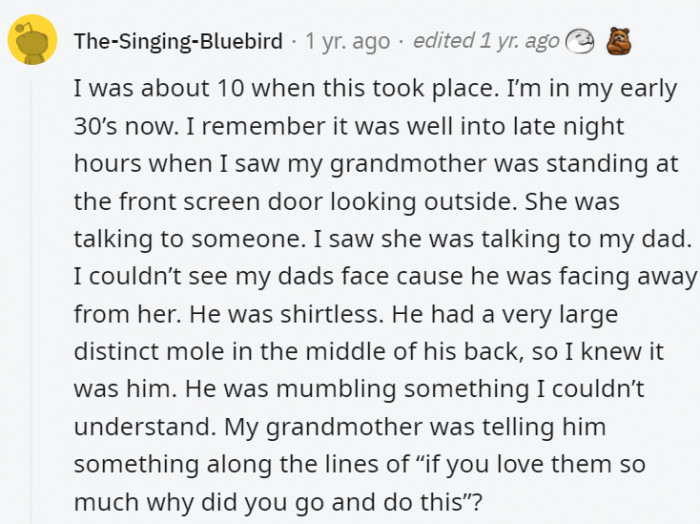Click the phrase 'facing away'
Screen dimensions: 700x524
[628, 277]
